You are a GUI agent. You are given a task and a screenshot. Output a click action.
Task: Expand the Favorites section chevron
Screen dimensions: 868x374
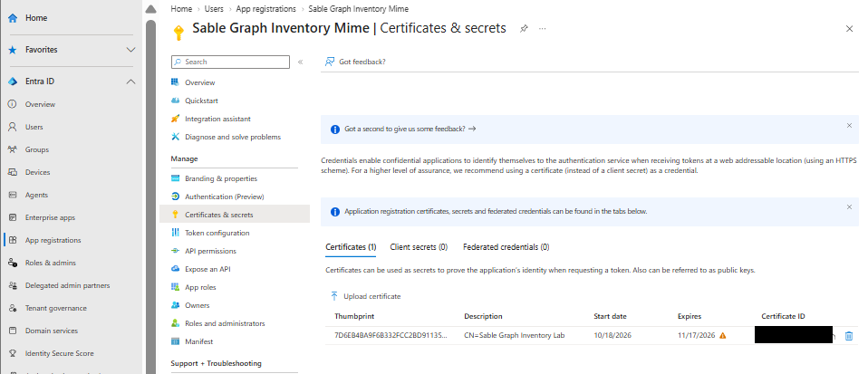(x=130, y=50)
